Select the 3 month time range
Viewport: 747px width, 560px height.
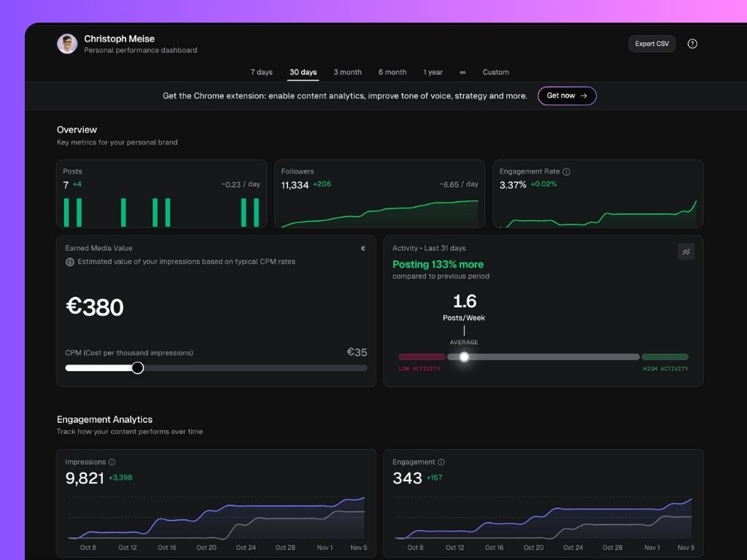coord(347,71)
